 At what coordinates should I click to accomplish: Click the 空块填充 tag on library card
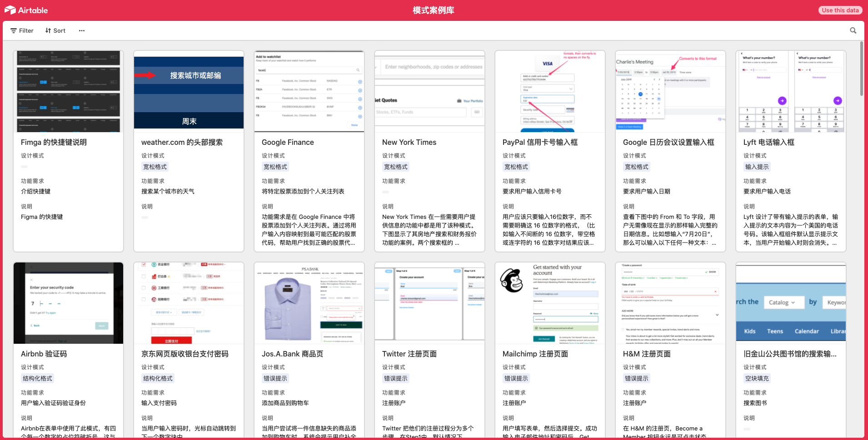pos(757,378)
